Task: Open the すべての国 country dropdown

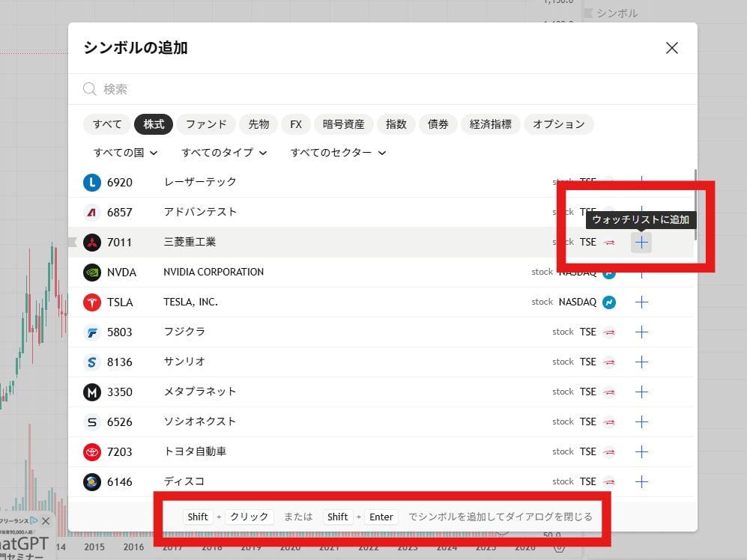Action: click(125, 153)
